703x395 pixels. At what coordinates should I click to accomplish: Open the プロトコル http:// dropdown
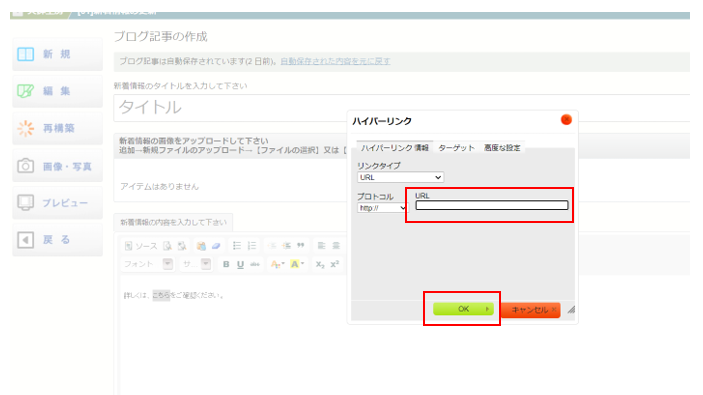tap(382, 208)
